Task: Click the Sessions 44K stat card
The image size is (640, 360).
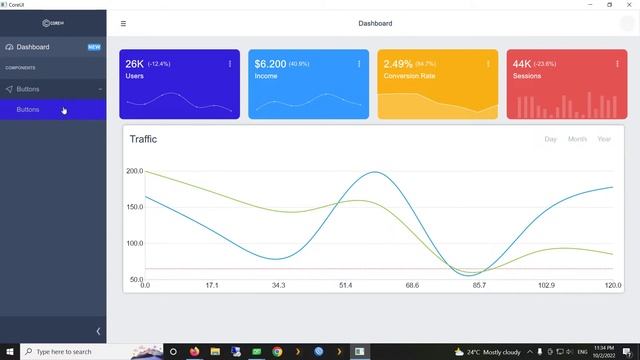Action: point(567,84)
